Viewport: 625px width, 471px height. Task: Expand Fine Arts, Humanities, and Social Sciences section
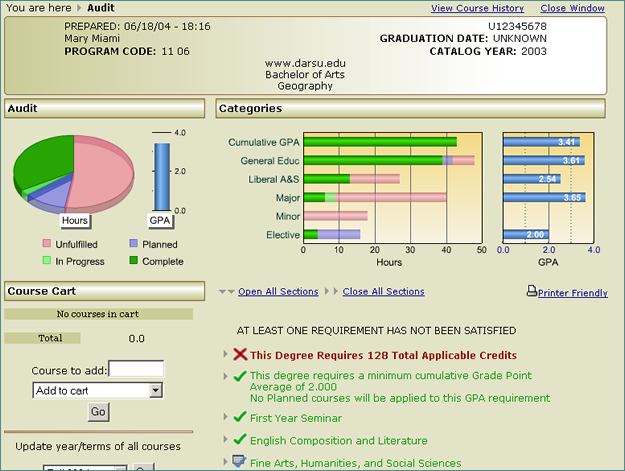pos(225,462)
